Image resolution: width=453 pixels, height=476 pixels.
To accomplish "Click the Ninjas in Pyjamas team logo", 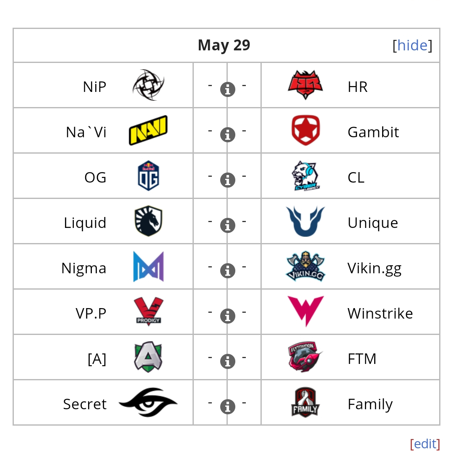I will click(x=148, y=85).
